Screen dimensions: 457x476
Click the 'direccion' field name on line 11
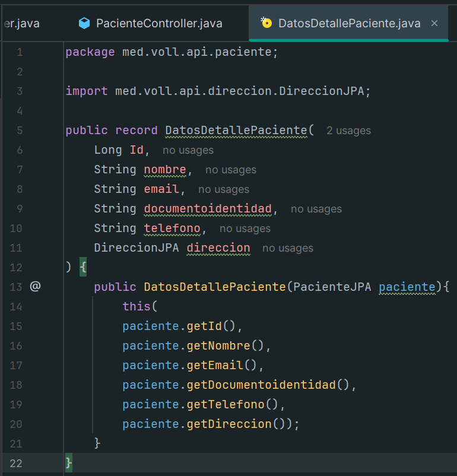click(218, 248)
